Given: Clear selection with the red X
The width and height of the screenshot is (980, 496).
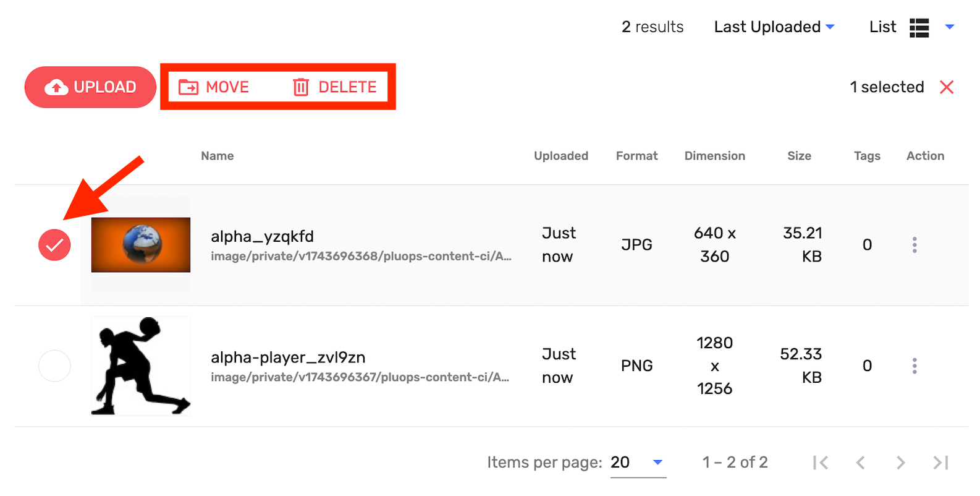Looking at the screenshot, I should [947, 87].
